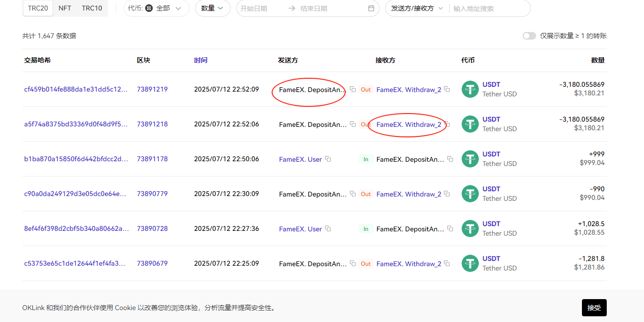Screen dimensions: 644x322
Task: Open USDT token link in -990 row
Action: click(x=491, y=189)
